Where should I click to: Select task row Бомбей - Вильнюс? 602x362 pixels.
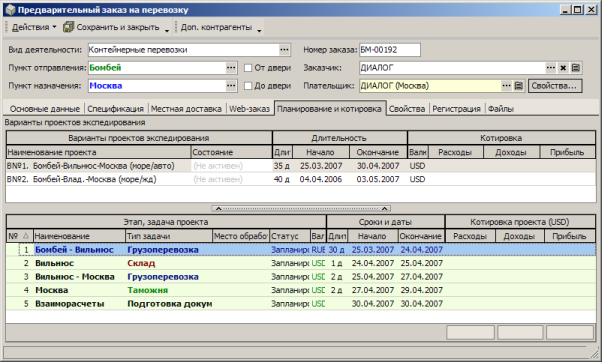pos(301,250)
